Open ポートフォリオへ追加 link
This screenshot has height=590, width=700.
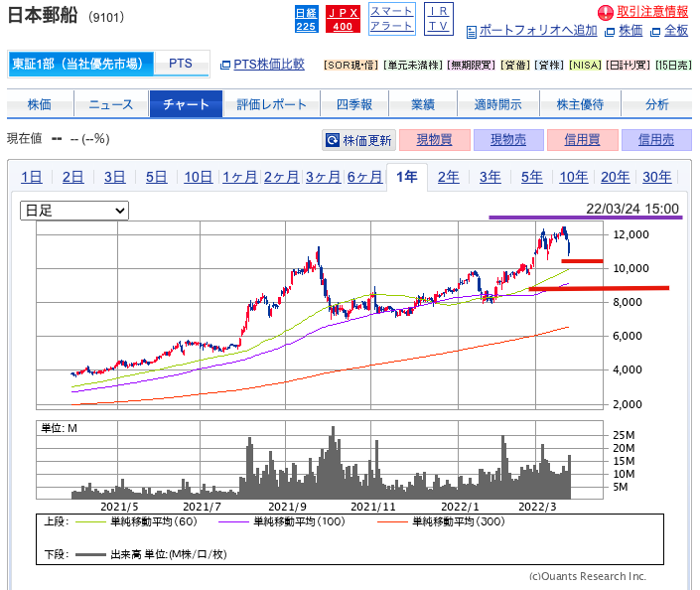pos(538,31)
